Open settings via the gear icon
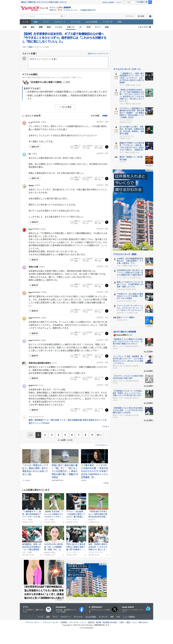Viewport: 173px width, 644px height. (x=150, y=16)
